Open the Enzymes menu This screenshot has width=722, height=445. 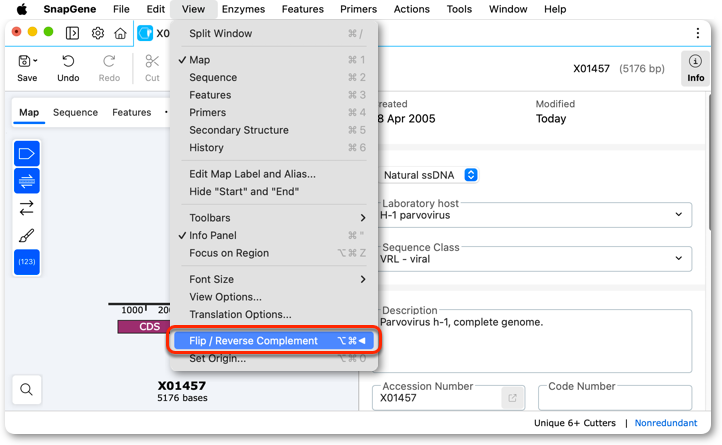coord(243,9)
